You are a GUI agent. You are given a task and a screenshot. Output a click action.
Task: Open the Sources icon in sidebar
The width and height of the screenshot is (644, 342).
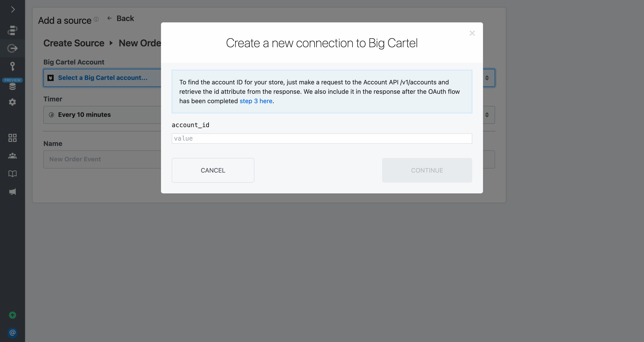click(13, 48)
